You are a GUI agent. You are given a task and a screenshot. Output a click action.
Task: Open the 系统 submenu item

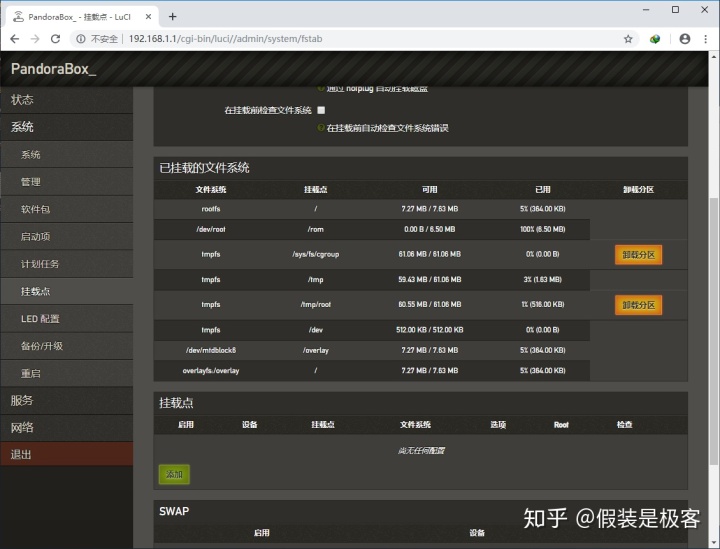[67, 155]
